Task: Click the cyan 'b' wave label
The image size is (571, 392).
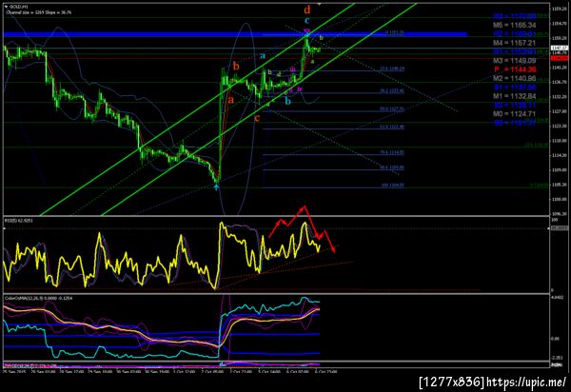Action: tap(287, 101)
